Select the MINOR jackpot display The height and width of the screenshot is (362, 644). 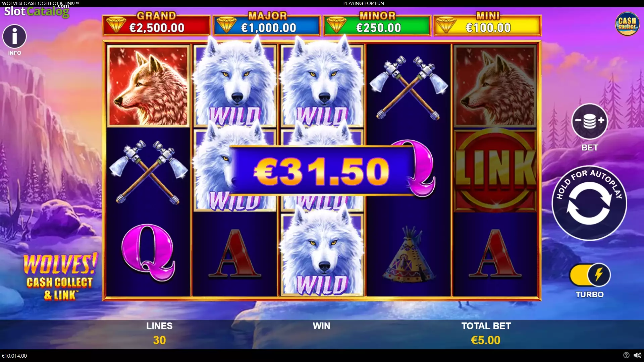pyautogui.click(x=377, y=25)
